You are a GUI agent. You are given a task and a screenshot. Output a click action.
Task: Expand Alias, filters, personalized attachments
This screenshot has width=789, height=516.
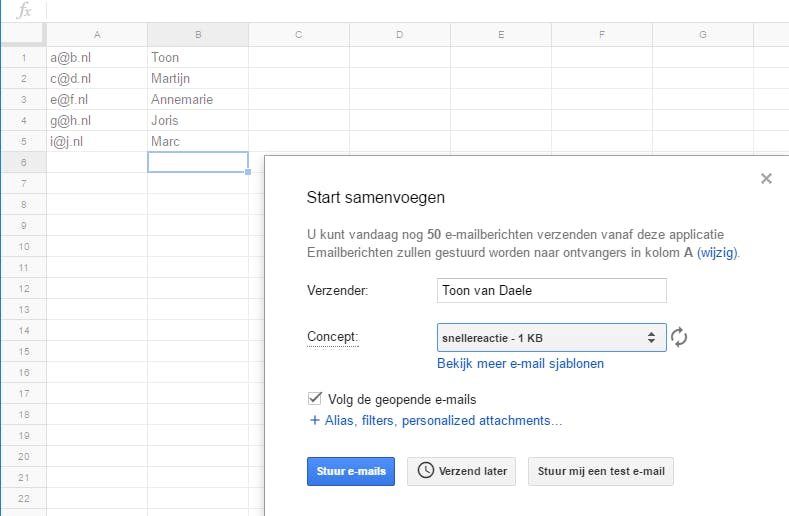436,421
